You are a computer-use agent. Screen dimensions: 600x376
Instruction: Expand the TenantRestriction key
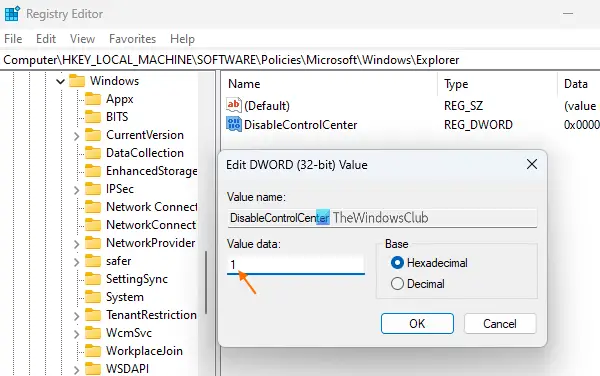pos(76,316)
